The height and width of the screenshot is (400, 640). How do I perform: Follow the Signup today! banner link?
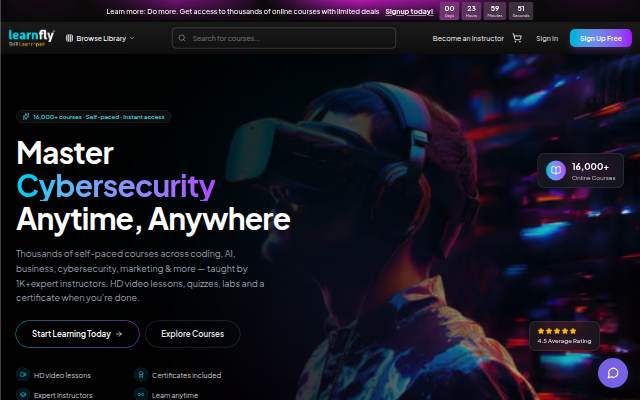409,11
